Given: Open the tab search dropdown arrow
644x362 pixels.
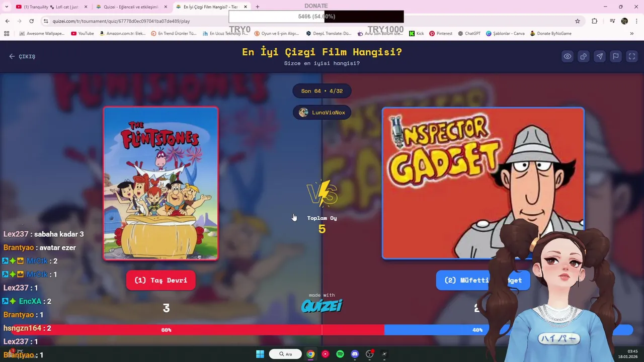Looking at the screenshot, I should [x=7, y=7].
